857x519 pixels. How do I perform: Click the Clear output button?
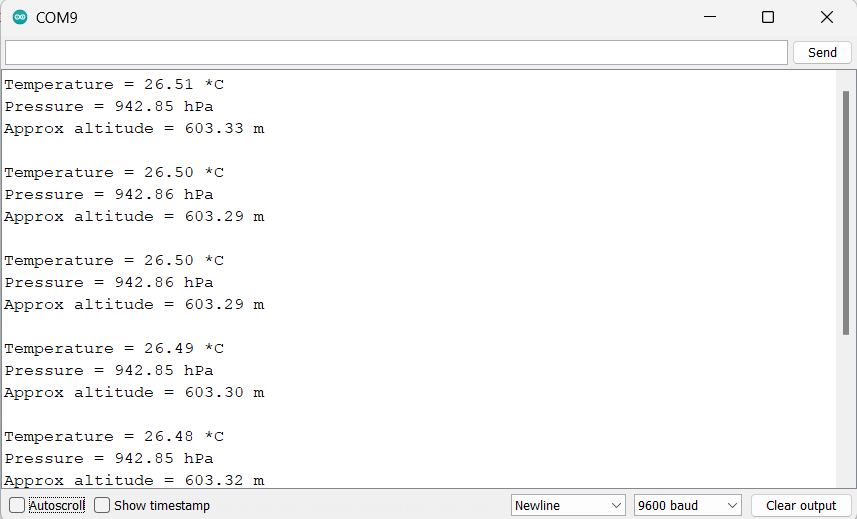(801, 505)
